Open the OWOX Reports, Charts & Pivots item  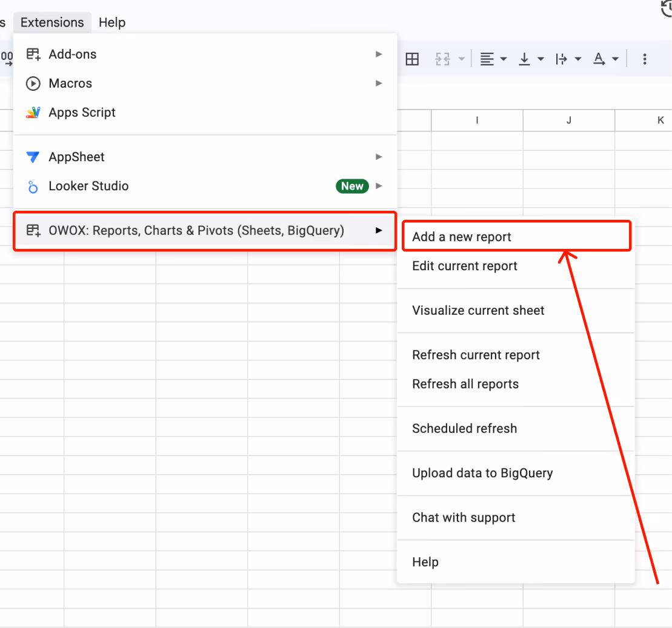tap(205, 231)
